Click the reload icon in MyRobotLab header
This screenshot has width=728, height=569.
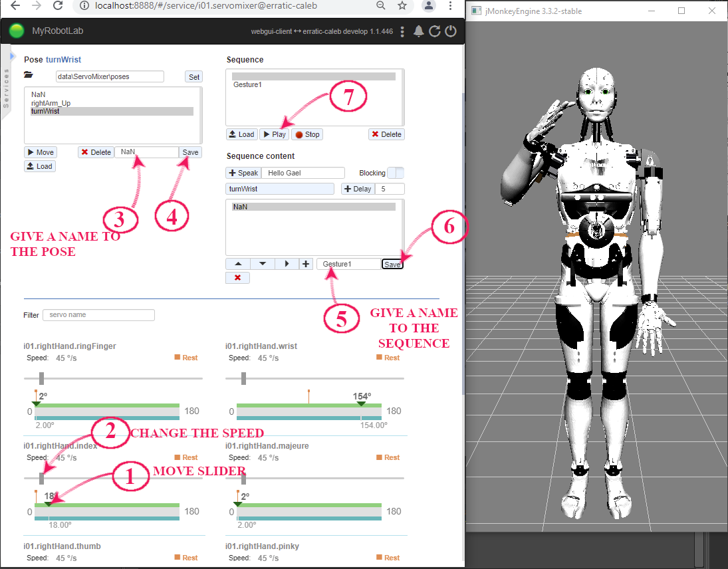pyautogui.click(x=435, y=31)
